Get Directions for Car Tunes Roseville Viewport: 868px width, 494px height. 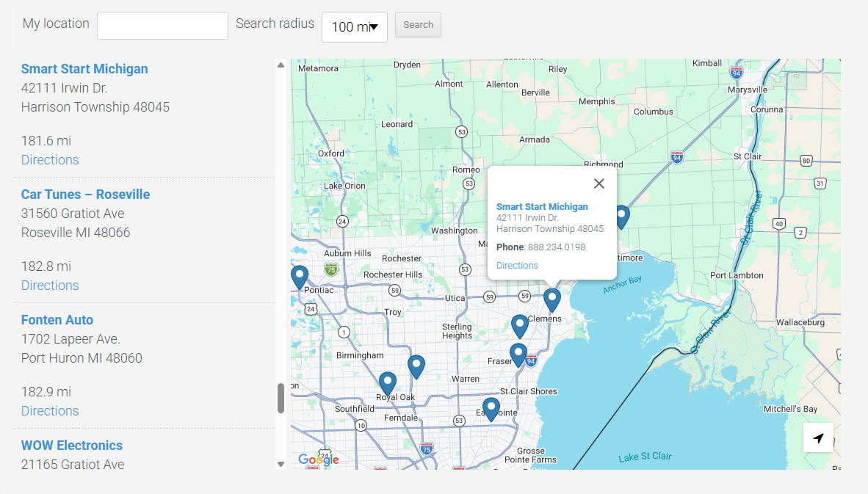point(50,286)
